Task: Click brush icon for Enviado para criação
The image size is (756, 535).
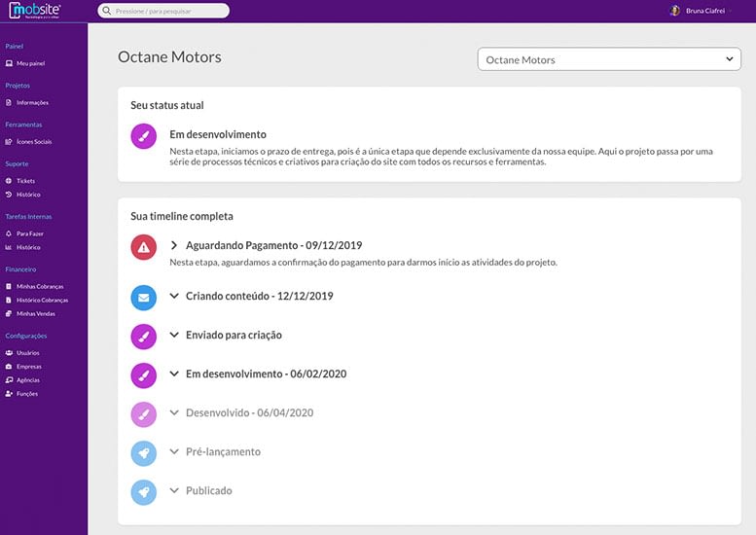Action: pos(144,337)
